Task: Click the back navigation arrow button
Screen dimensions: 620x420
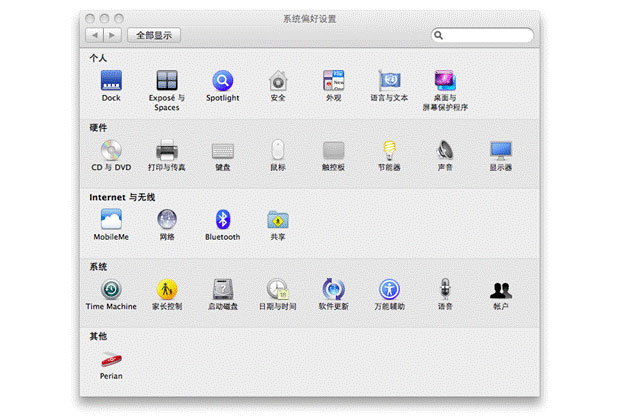Action: (97, 35)
